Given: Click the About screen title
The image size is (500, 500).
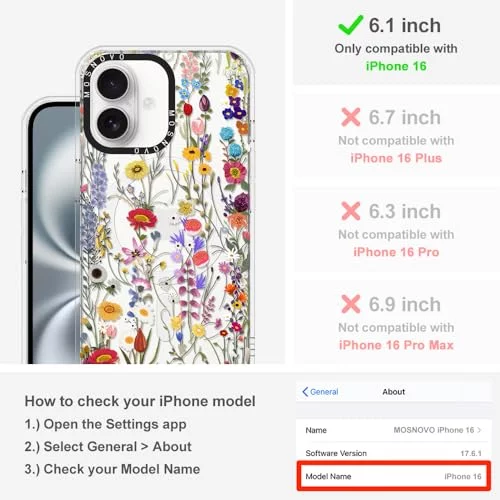Looking at the screenshot, I should (x=394, y=392).
